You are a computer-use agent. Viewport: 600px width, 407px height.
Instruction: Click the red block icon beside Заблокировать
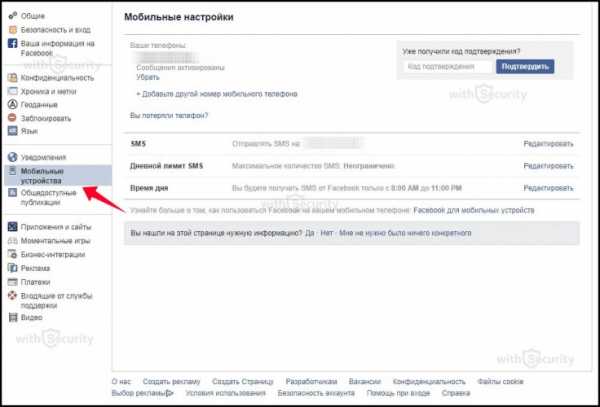(x=13, y=118)
